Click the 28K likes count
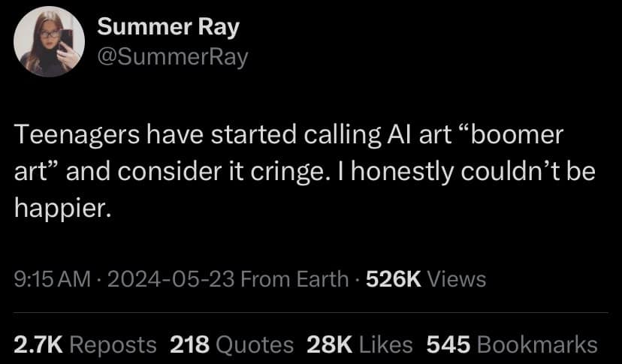Image resolution: width=622 pixels, height=364 pixels. coord(329,344)
